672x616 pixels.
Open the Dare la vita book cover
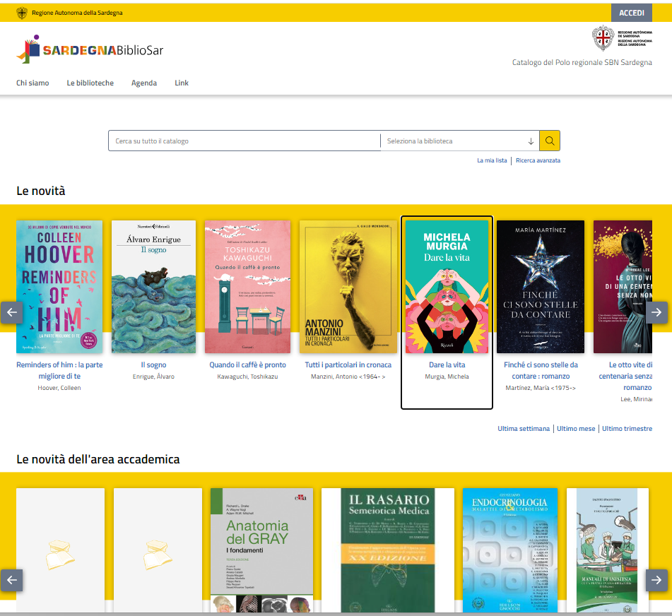[447, 286]
